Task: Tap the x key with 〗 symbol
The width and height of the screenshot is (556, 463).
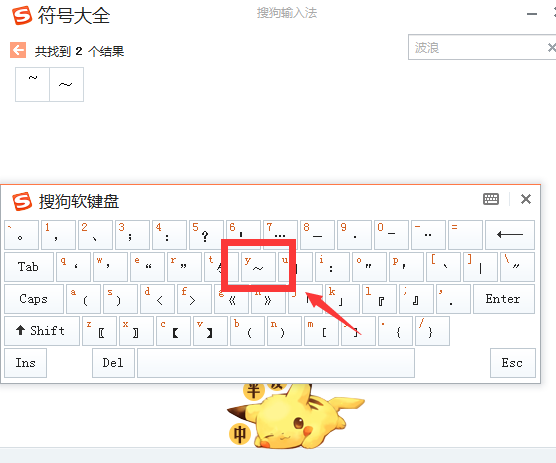Action: coord(137,331)
